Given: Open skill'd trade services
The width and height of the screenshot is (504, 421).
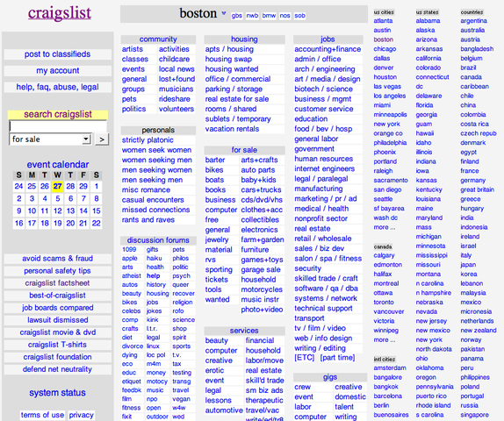Looking at the screenshot, I should tap(265, 381).
